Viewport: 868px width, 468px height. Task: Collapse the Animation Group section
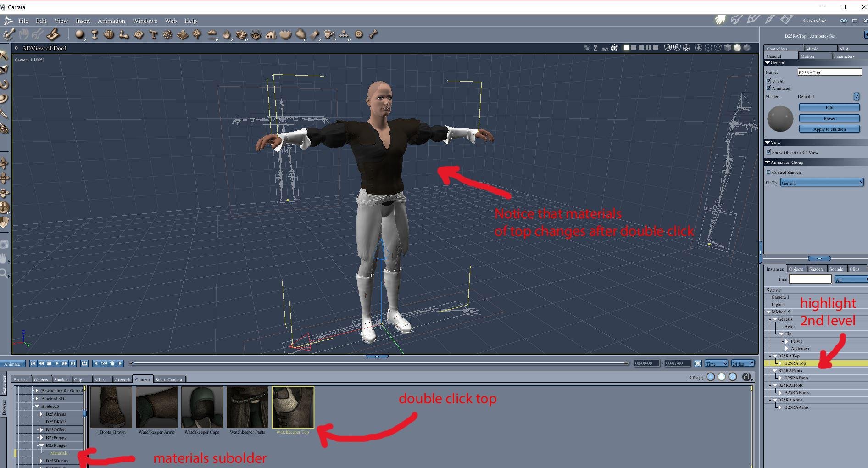(768, 162)
